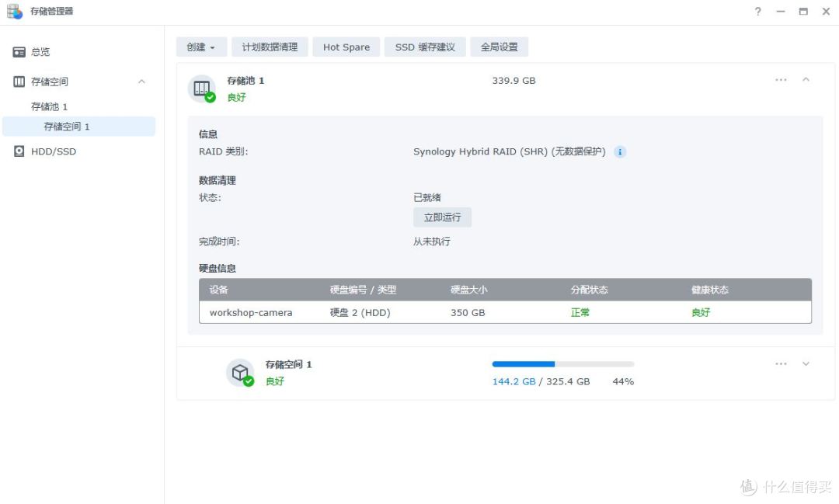Click the RAID type info icon
Image resolution: width=839 pixels, height=504 pixels.
tap(620, 152)
